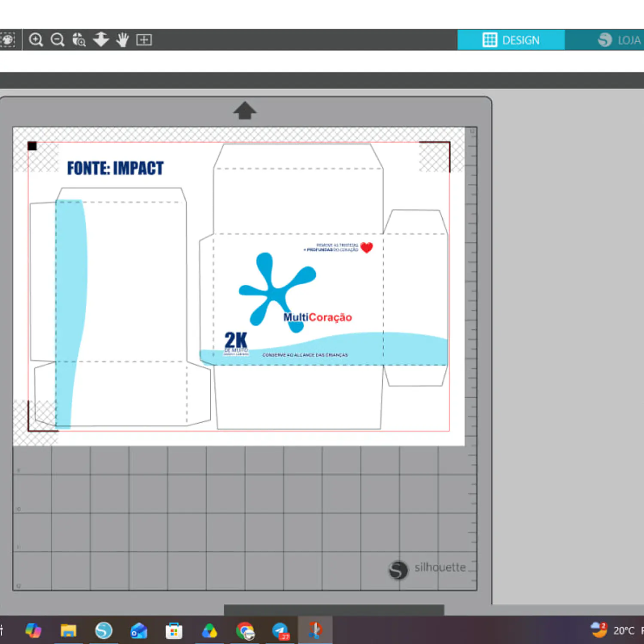Select the "MultiCoração" logo text
This screenshot has width=644, height=644.
coord(317,317)
